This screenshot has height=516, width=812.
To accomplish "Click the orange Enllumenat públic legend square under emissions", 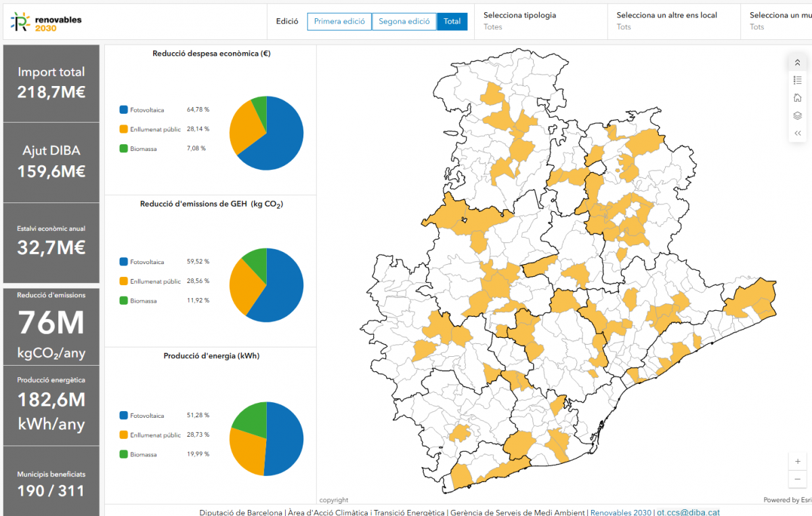I will (123, 281).
